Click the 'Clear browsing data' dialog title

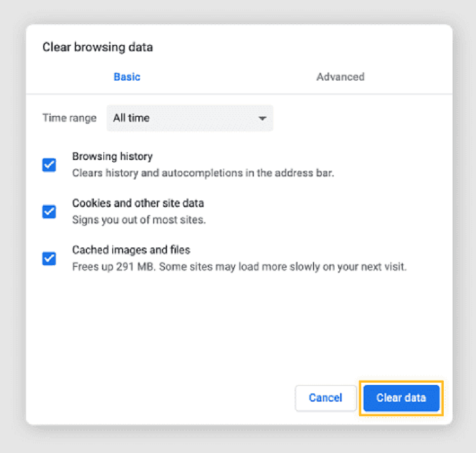pyautogui.click(x=97, y=47)
